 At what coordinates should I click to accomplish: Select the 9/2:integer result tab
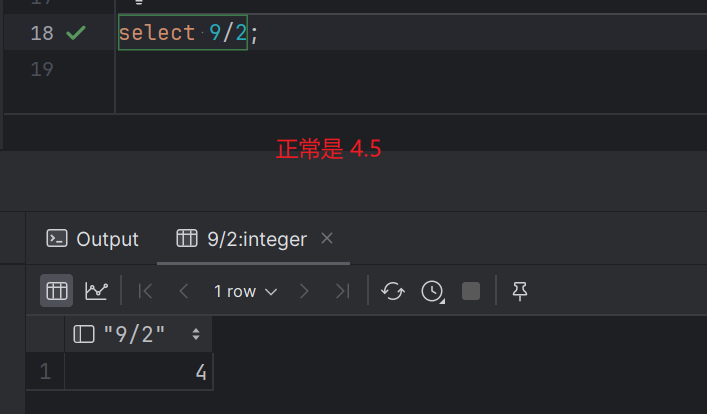pyautogui.click(x=242, y=239)
